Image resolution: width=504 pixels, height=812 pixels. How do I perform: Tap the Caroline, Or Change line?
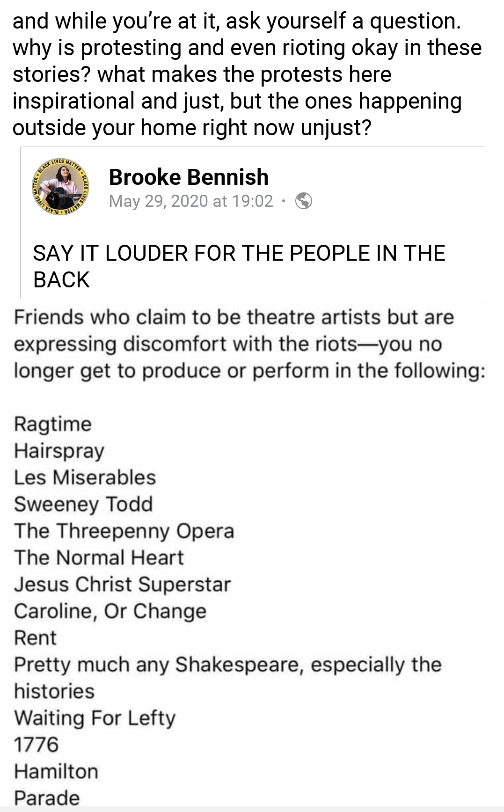tap(110, 611)
